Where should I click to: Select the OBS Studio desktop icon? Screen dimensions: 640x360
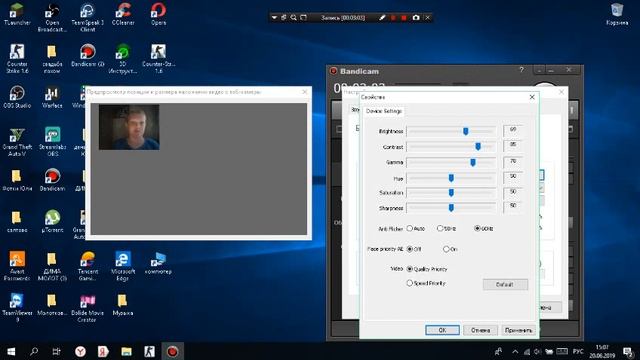17,97
